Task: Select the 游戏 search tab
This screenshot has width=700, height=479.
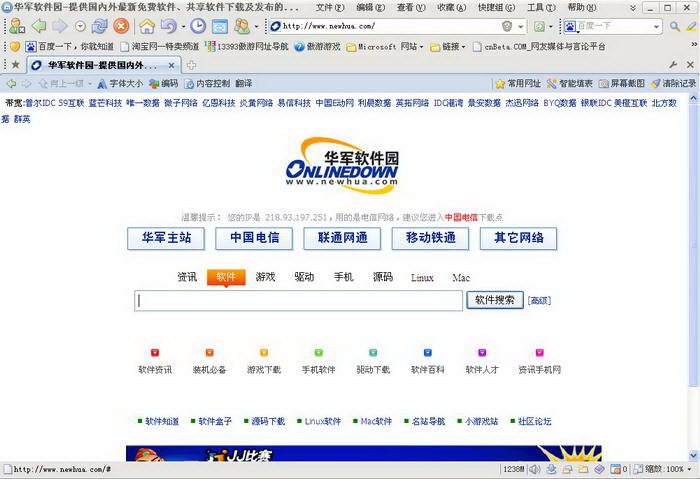Action: (265, 277)
